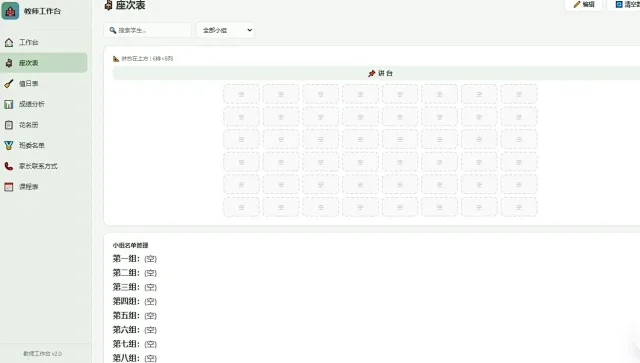Screen dimensions: 640x363
Task: Select the 座次表 sidebar menu item
Action: [44, 63]
